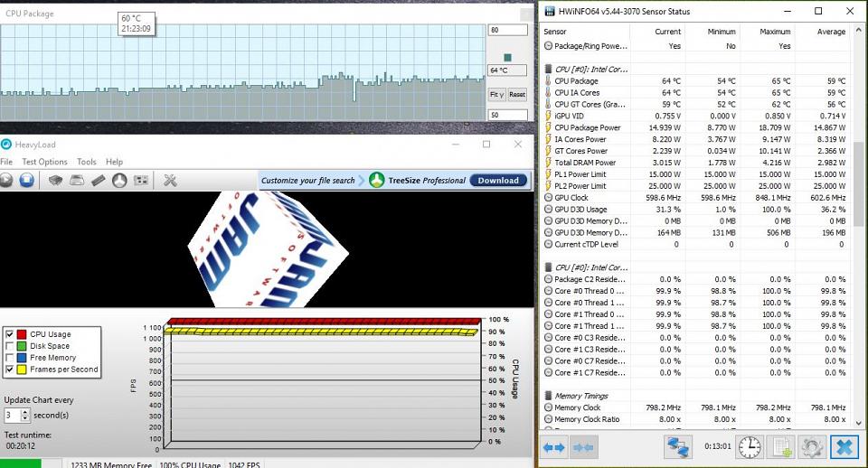Select the PL1 Power Limit row

point(696,174)
